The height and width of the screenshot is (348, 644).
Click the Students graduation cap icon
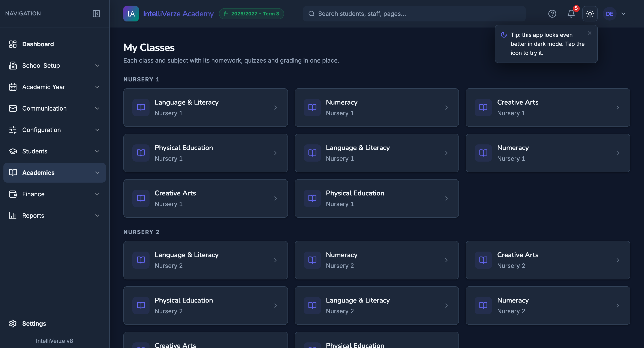(x=13, y=151)
